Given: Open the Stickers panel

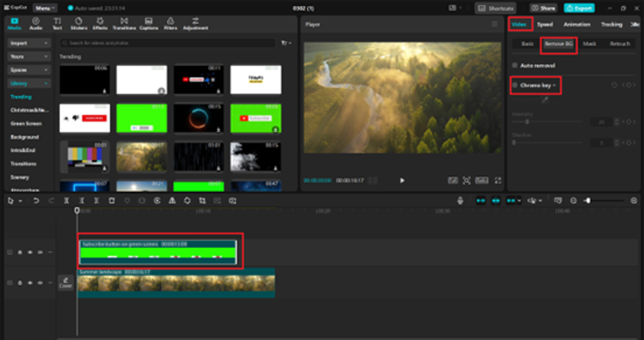Looking at the screenshot, I should [x=78, y=24].
